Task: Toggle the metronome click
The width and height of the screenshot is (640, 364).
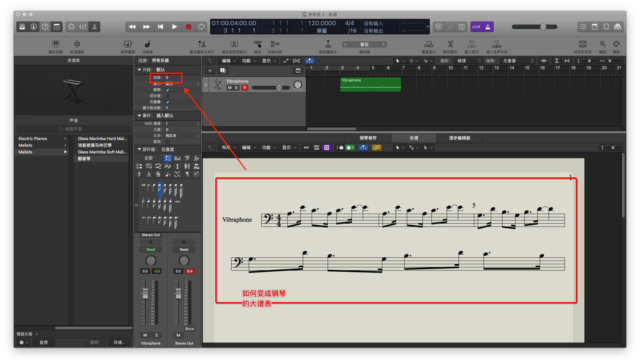Action: (x=488, y=27)
